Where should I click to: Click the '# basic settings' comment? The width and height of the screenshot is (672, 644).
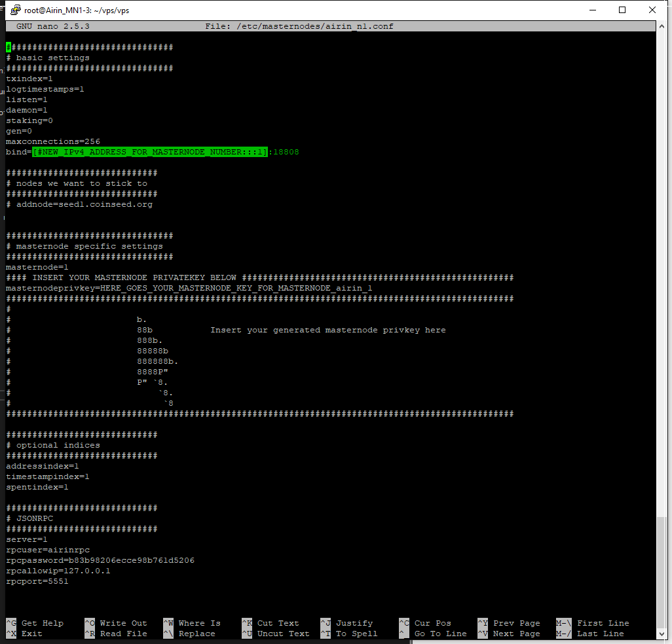(48, 58)
